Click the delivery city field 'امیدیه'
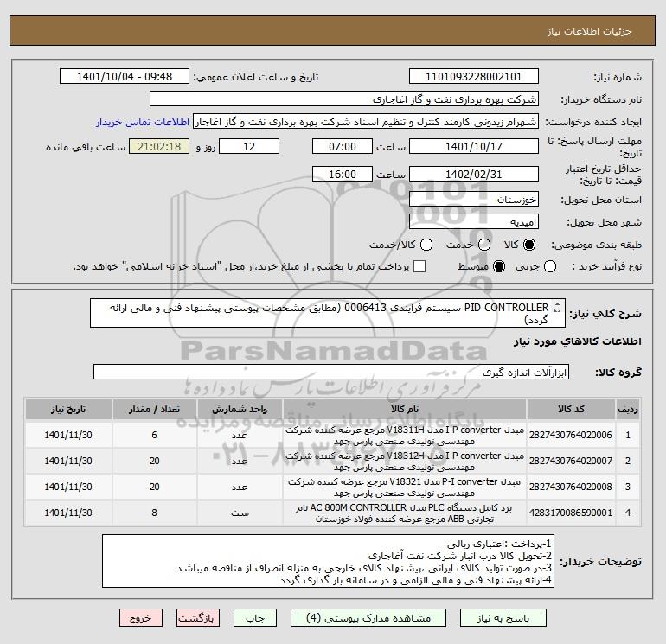Viewport: 666px width, 644px height. pos(474,221)
